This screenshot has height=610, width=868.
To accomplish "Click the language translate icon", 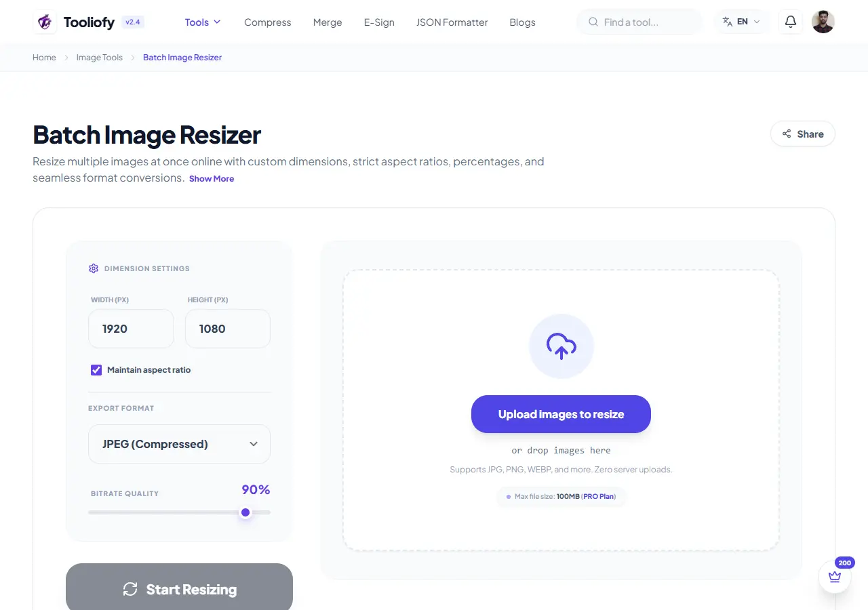I will coord(728,22).
